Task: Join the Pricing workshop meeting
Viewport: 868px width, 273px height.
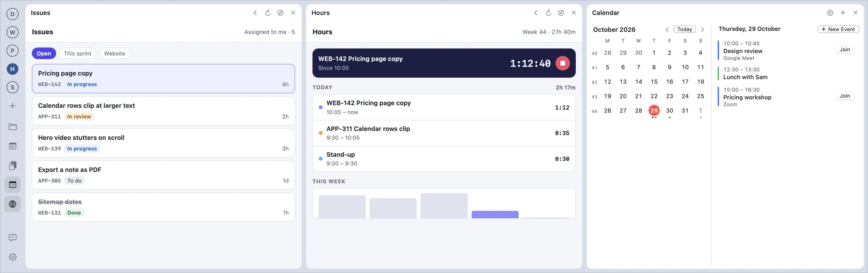Action: 845,96
